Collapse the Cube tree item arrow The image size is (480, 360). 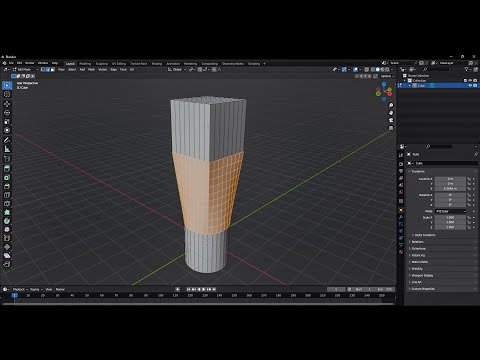(410, 86)
